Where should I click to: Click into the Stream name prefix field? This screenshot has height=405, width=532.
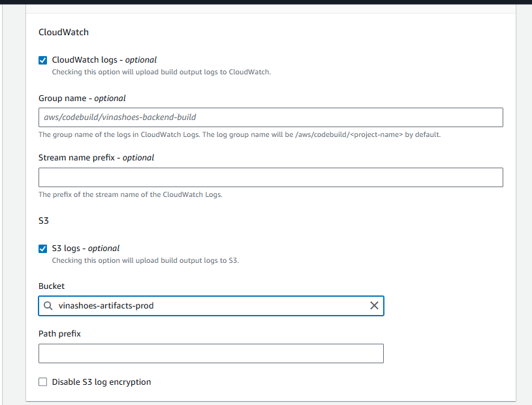[x=270, y=177]
